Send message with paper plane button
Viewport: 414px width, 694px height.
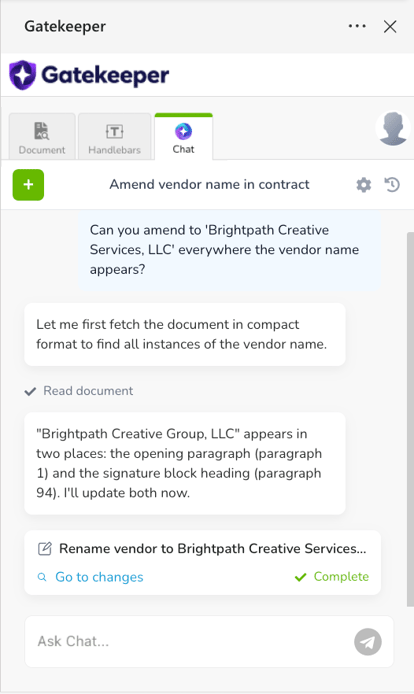pos(368,642)
